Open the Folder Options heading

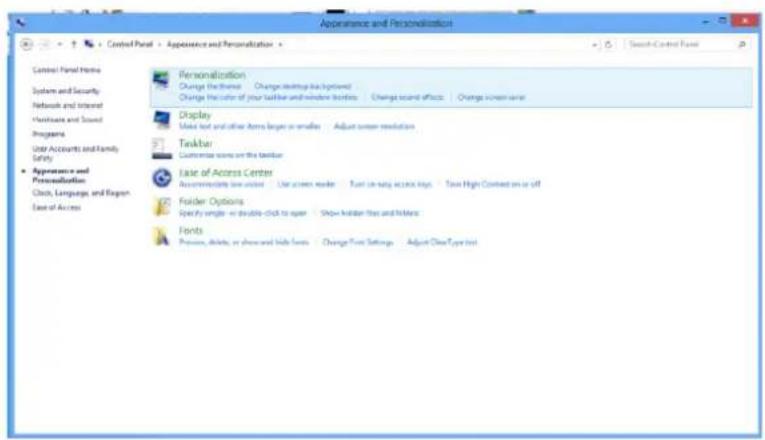pyautogui.click(x=211, y=201)
